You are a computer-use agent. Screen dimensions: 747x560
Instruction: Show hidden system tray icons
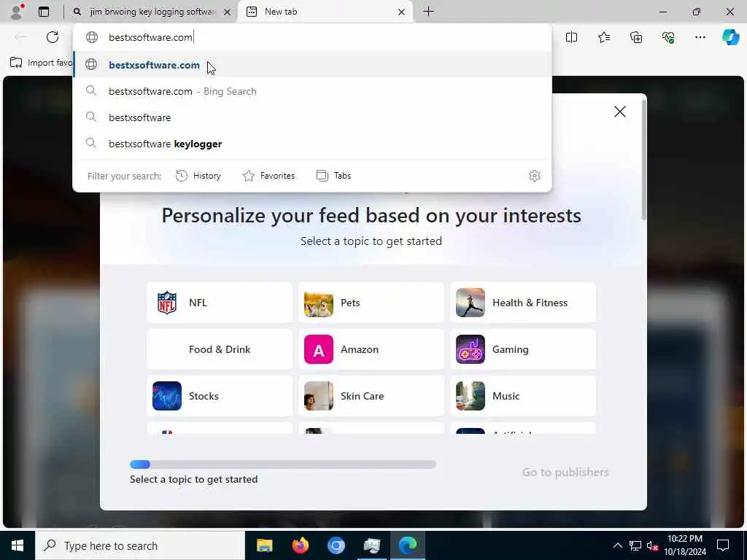click(617, 545)
